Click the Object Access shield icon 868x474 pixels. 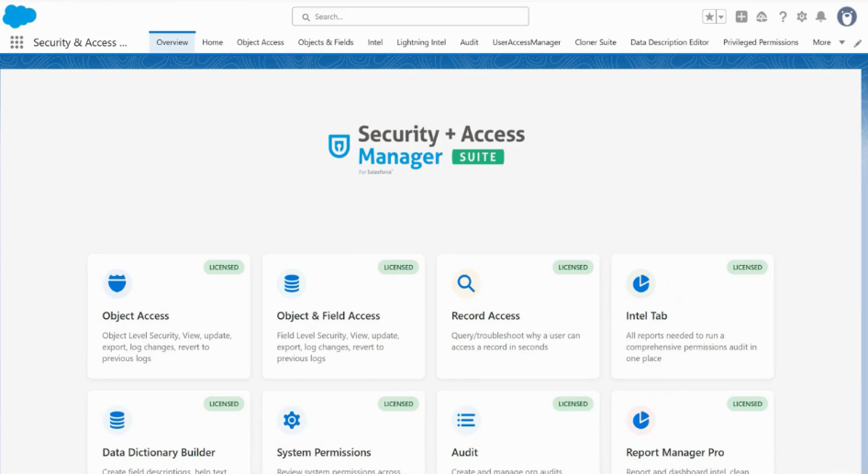[x=117, y=283]
